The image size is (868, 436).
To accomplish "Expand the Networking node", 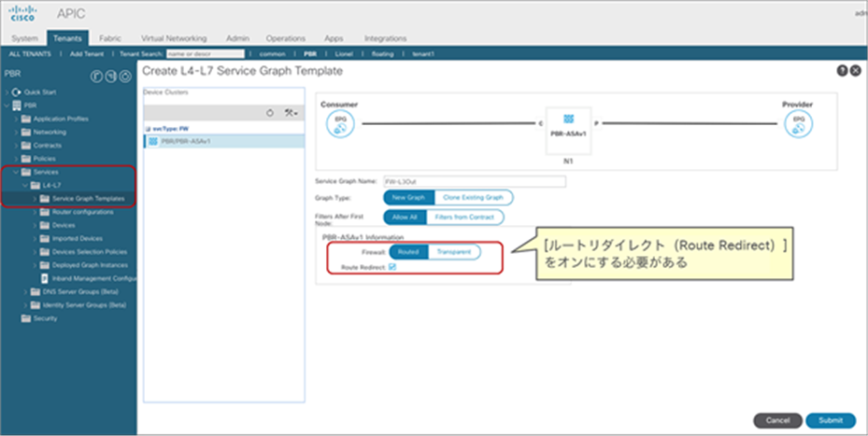I will click(16, 132).
